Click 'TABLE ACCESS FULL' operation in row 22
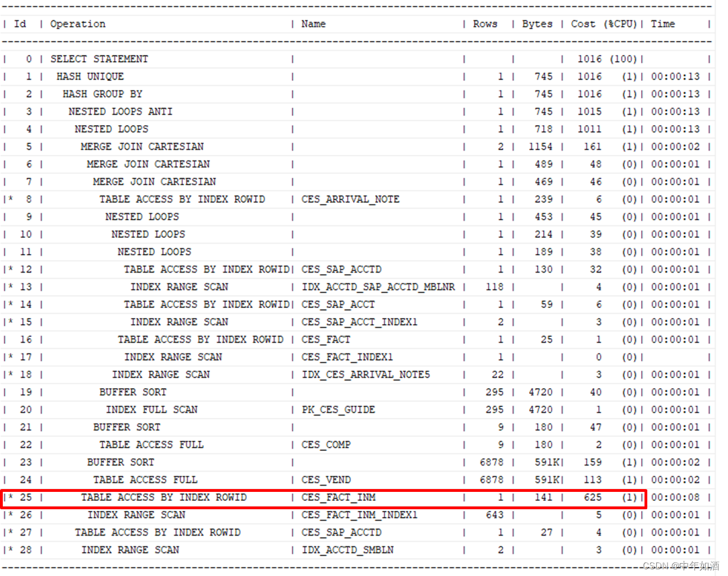The width and height of the screenshot is (728, 576). tap(151, 445)
